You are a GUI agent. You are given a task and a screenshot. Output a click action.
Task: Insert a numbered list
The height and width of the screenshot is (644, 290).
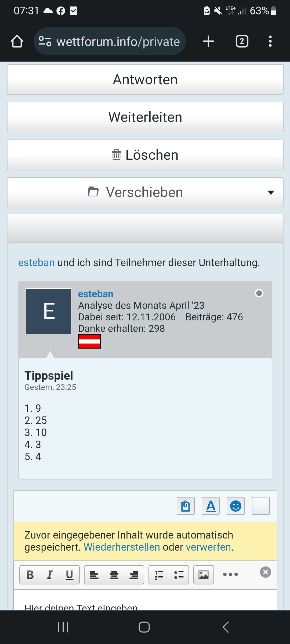[159, 575]
